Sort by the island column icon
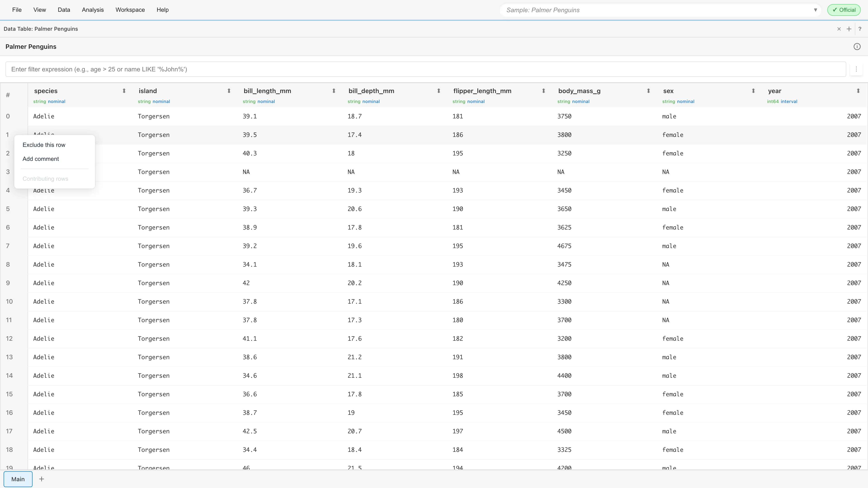 [229, 91]
